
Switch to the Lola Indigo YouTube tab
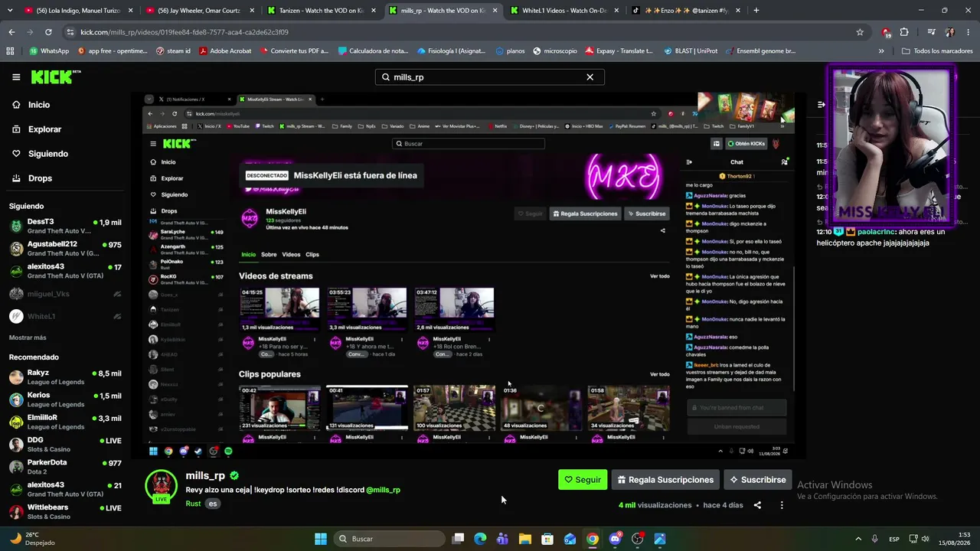[78, 11]
